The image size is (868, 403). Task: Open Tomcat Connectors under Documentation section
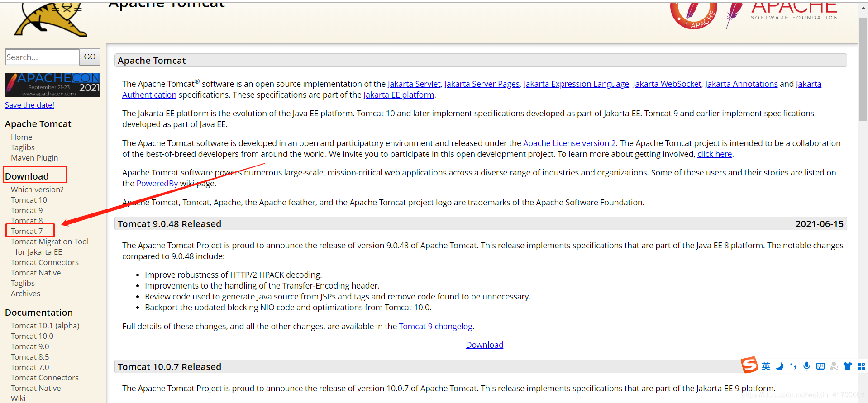(x=45, y=378)
